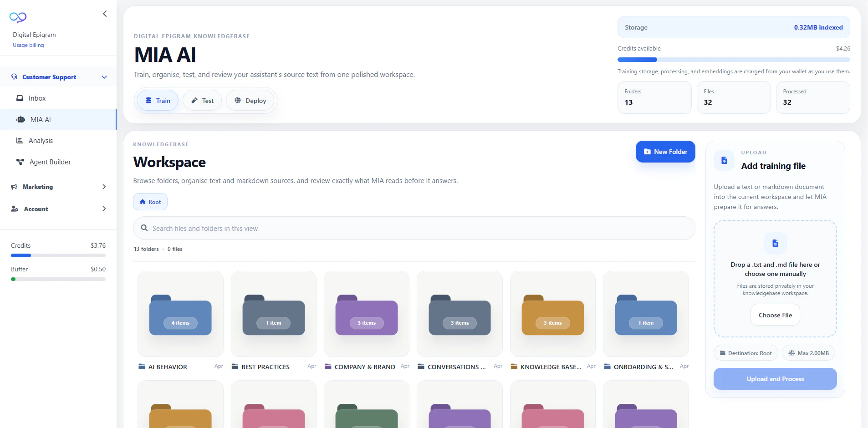Expand the Account section chevron

(x=104, y=209)
